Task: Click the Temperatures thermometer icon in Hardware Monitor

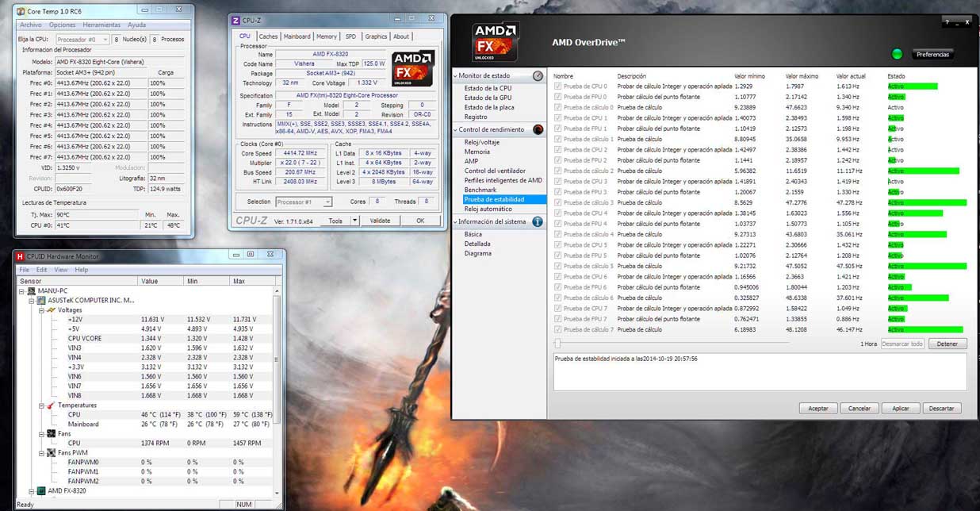Action: click(50, 405)
